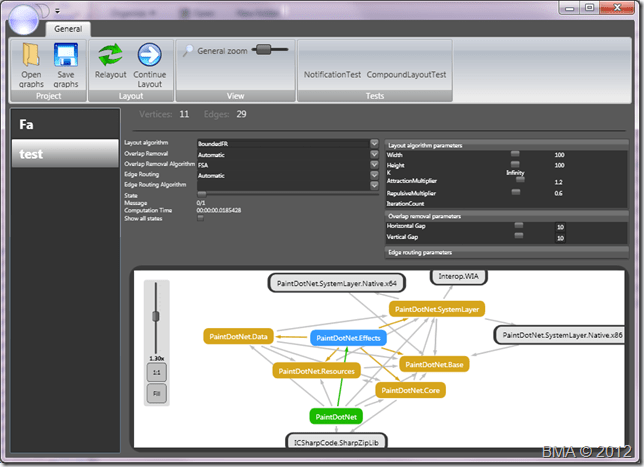Switch to the General ribbon tab

coord(68,29)
